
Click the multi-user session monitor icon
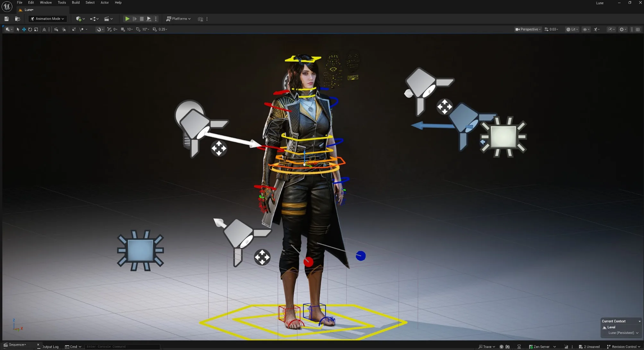(x=200, y=19)
